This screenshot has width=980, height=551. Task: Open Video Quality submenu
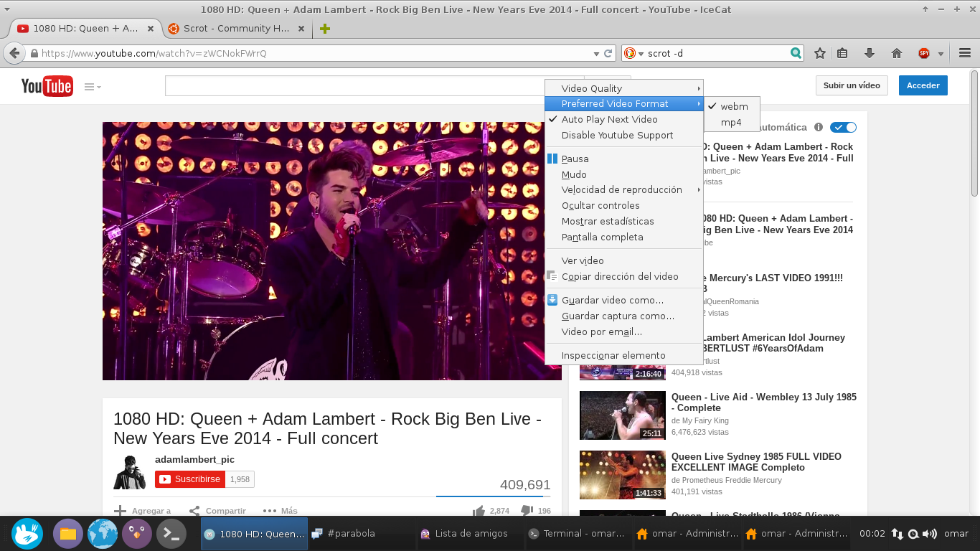(623, 88)
